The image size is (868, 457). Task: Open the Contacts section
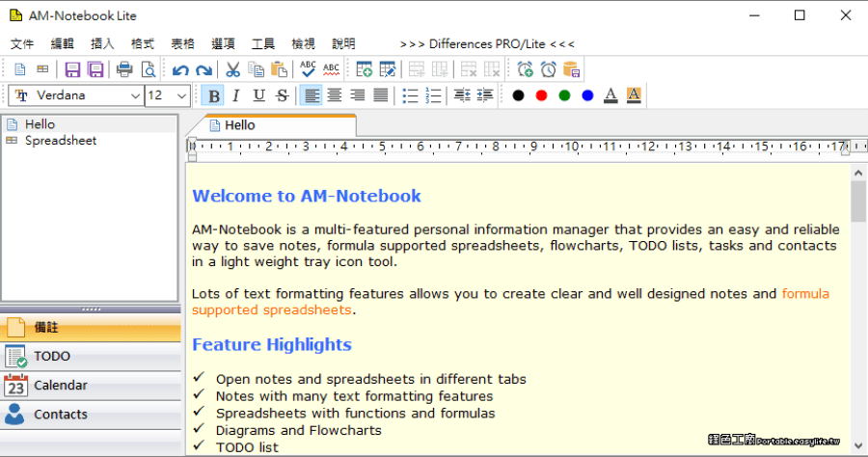pyautogui.click(x=91, y=415)
